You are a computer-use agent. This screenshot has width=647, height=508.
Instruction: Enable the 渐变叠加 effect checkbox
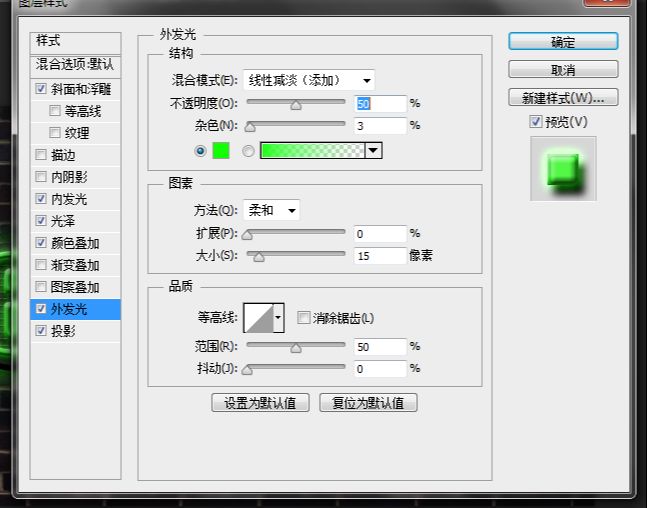point(40,265)
